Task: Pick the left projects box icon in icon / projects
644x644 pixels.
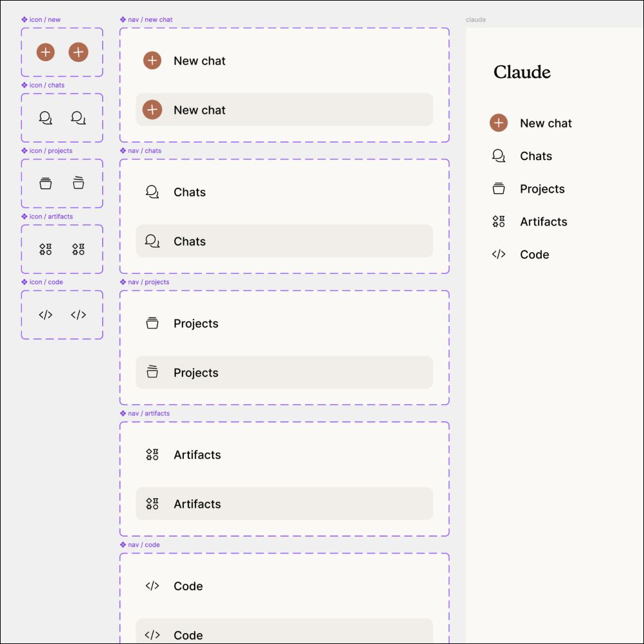Action: 46,184
